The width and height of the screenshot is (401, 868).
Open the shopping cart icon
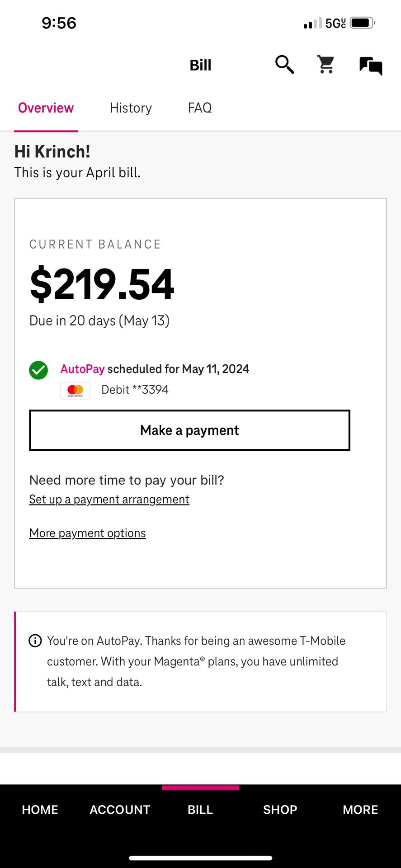326,65
